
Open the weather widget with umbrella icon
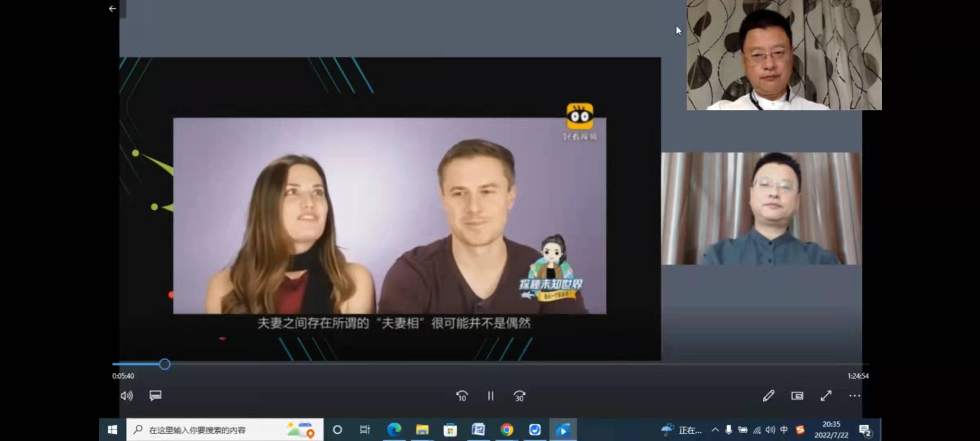[681, 430]
